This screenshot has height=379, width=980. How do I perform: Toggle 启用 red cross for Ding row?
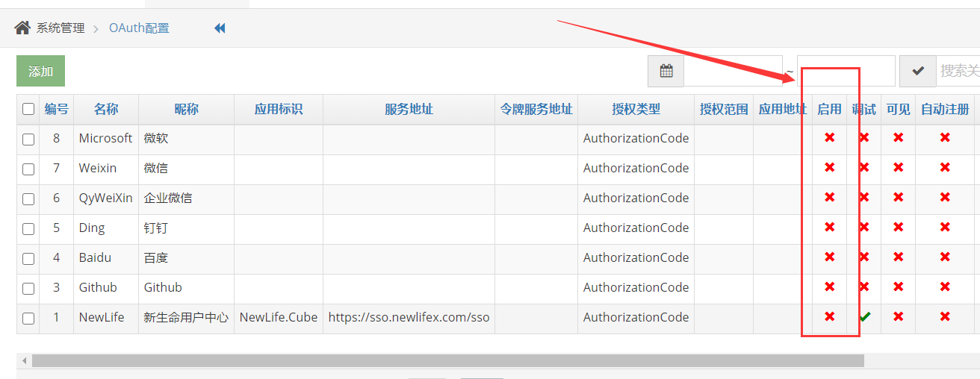click(x=829, y=228)
